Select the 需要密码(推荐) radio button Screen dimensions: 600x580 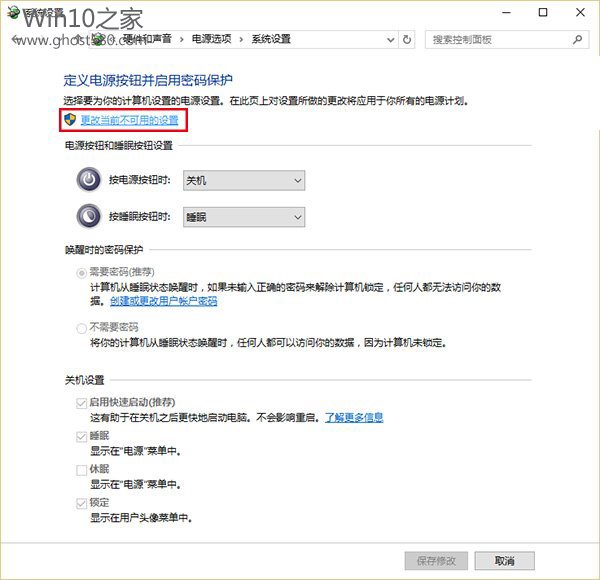click(x=82, y=273)
